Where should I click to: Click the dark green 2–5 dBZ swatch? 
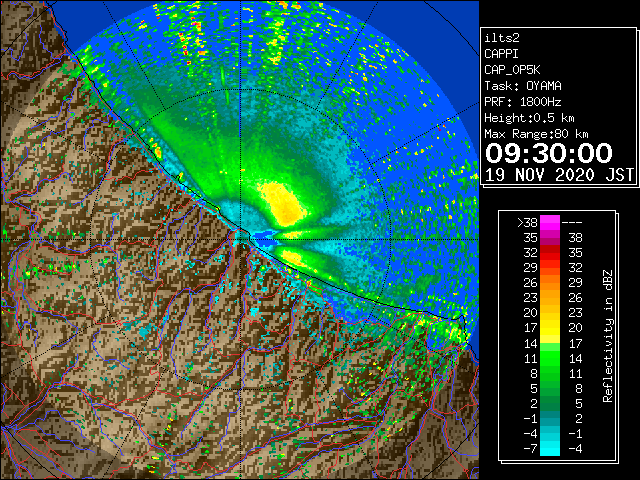click(550, 403)
